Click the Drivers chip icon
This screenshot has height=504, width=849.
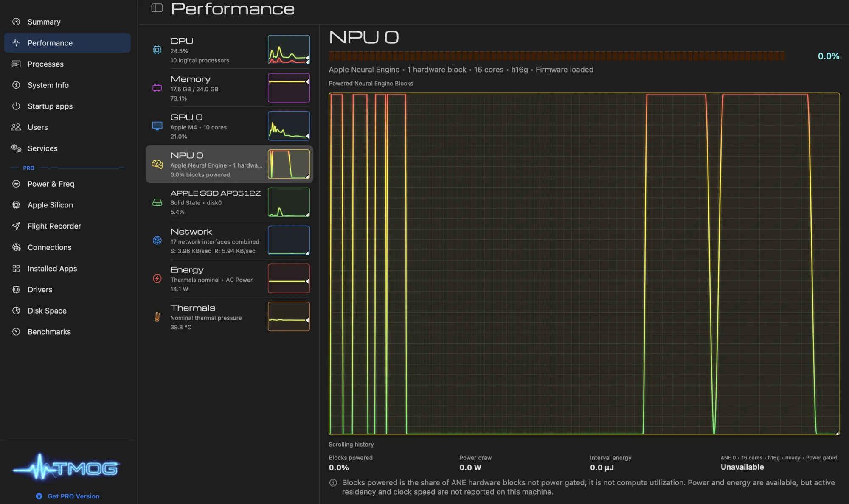[16, 289]
